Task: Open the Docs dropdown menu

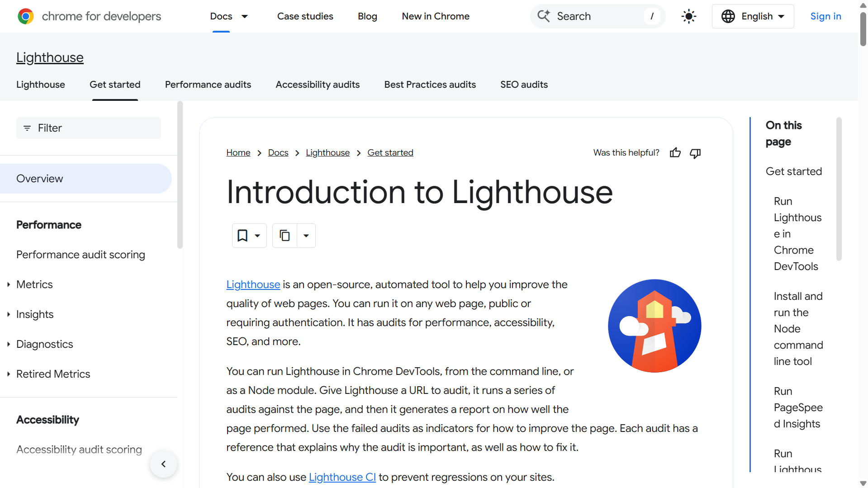Action: pos(245,16)
